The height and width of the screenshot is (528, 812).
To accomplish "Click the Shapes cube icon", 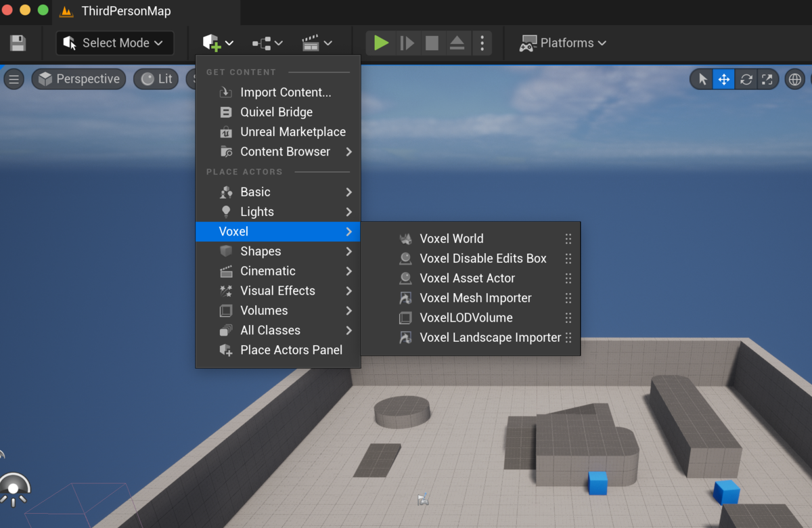I will [226, 251].
